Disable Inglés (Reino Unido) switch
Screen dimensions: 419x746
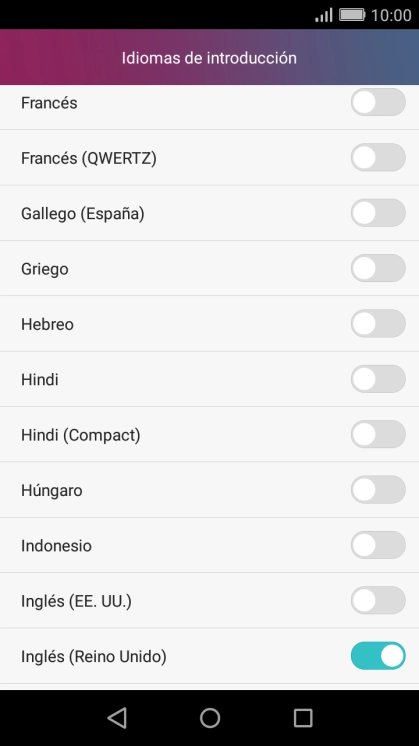(x=378, y=656)
